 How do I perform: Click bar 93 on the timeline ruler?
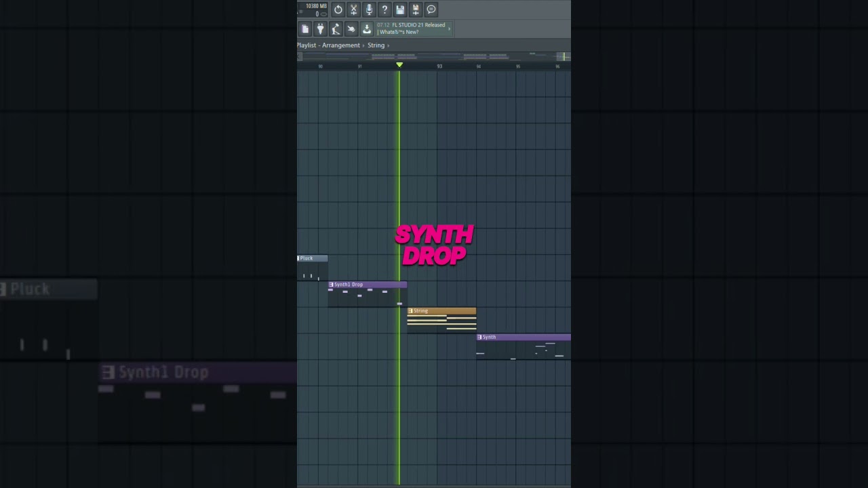click(439, 66)
